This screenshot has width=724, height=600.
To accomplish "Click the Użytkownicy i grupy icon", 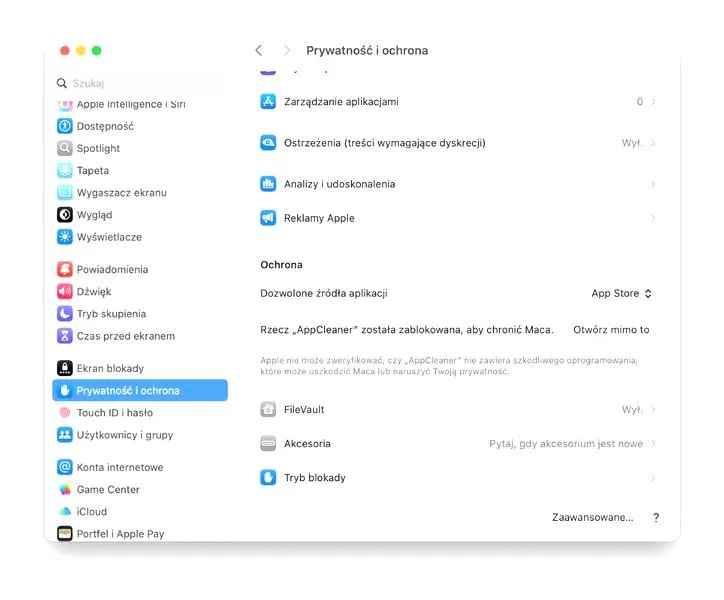I will (x=65, y=434).
